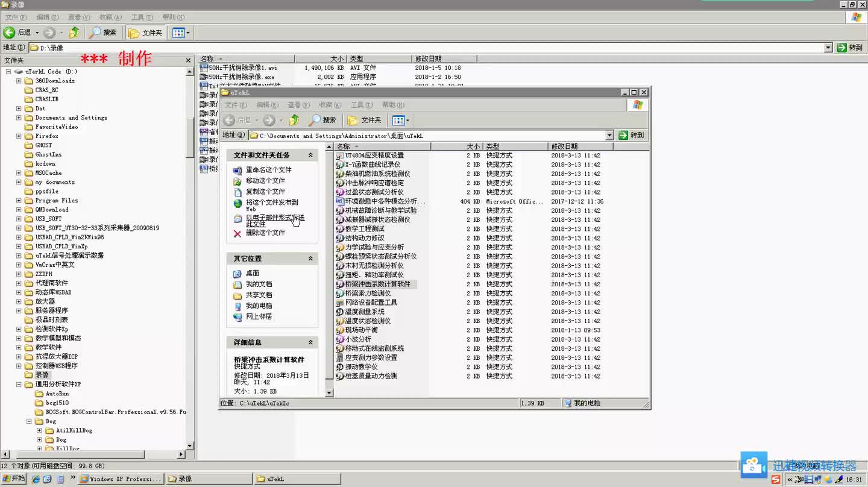Screen dimensions: 868x487
Task: Select 木材无损检测分析仪 shortcut
Action: point(370,266)
